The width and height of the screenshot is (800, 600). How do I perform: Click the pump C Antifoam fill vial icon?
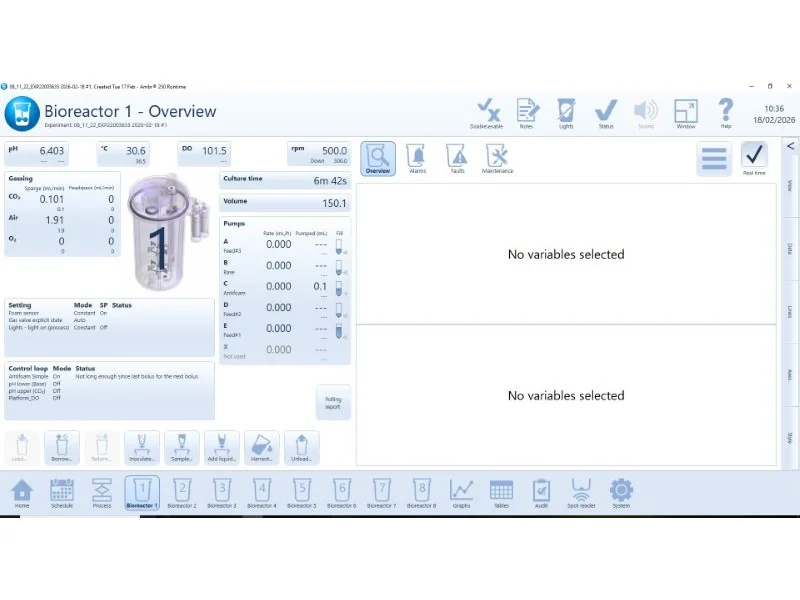339,289
